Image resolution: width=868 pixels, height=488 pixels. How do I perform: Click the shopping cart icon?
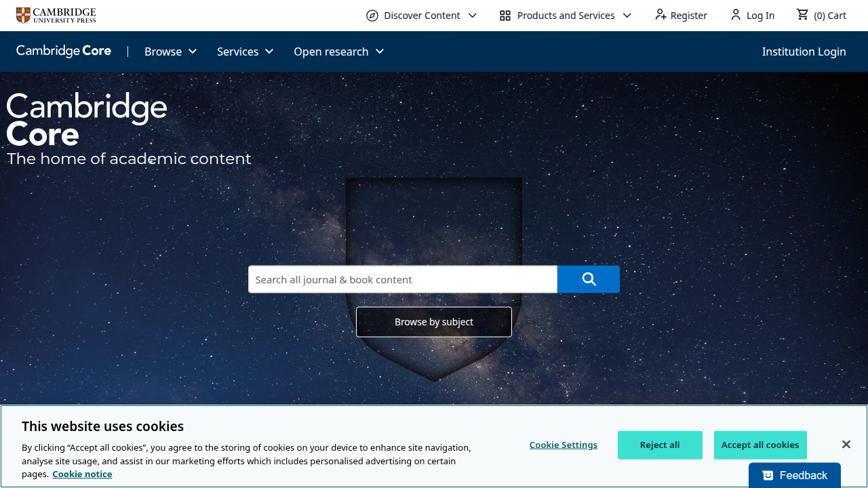pos(803,15)
